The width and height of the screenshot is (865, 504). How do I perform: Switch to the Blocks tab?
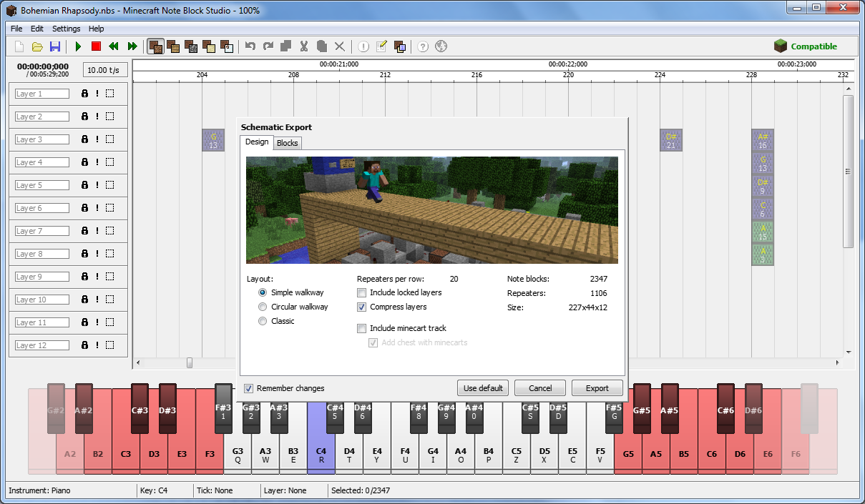288,143
